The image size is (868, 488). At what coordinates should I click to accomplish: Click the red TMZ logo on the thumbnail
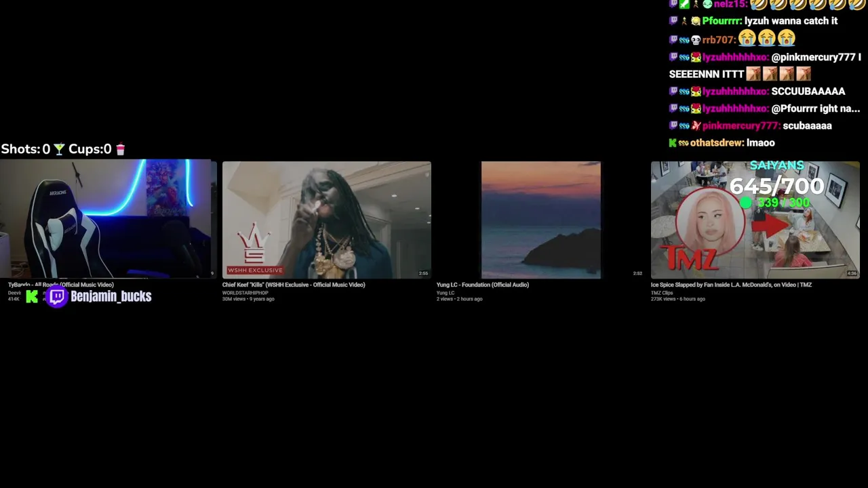(x=690, y=258)
